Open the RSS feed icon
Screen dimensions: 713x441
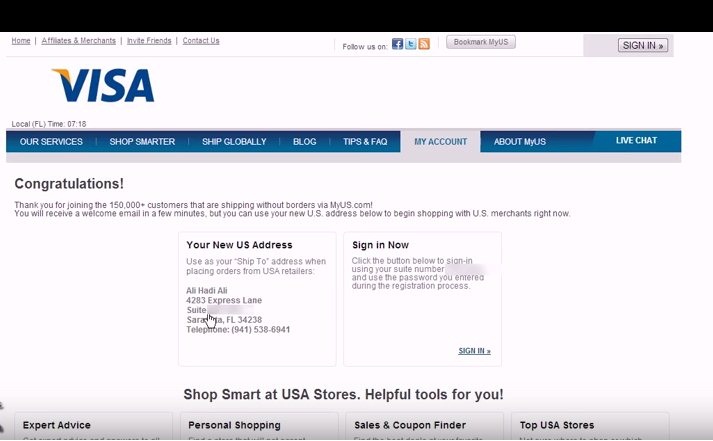point(424,44)
